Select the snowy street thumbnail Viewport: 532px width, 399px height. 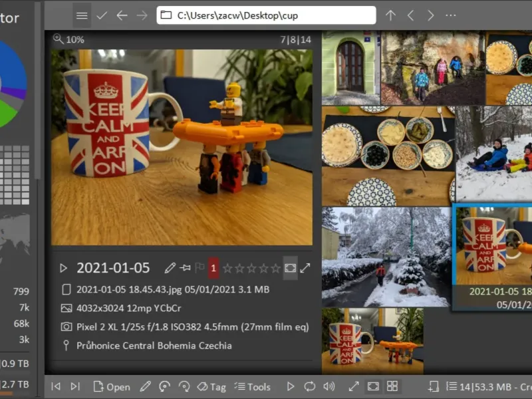pyautogui.click(x=386, y=257)
